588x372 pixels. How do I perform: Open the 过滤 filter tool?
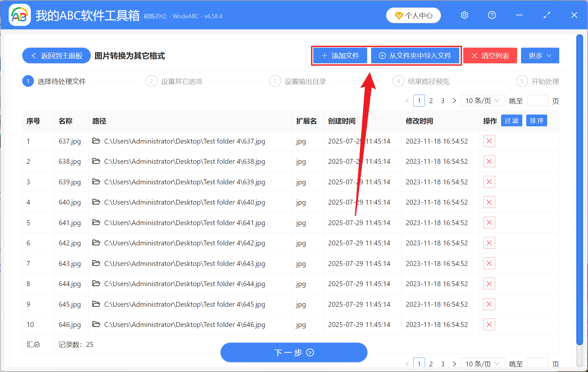[512, 120]
